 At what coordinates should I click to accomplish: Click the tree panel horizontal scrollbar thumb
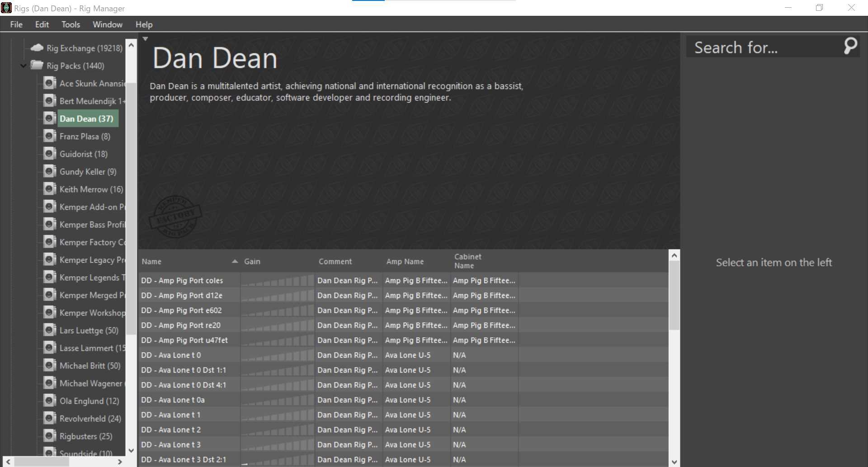42,462
